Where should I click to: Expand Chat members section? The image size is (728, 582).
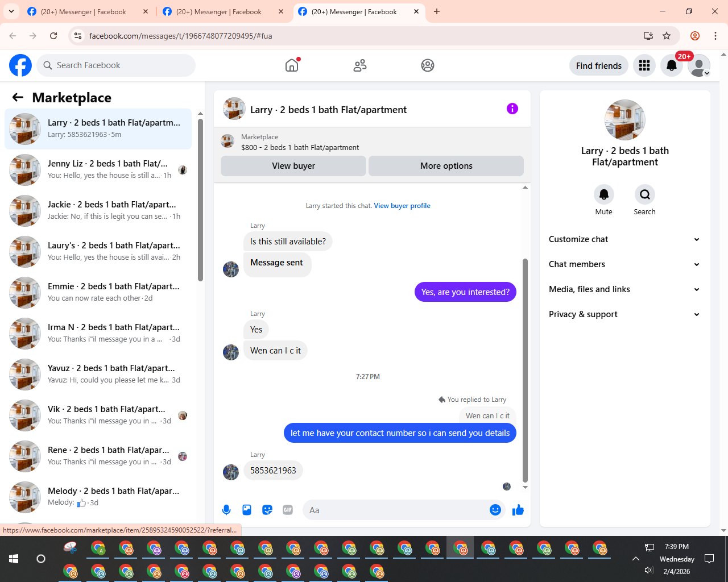(x=624, y=264)
